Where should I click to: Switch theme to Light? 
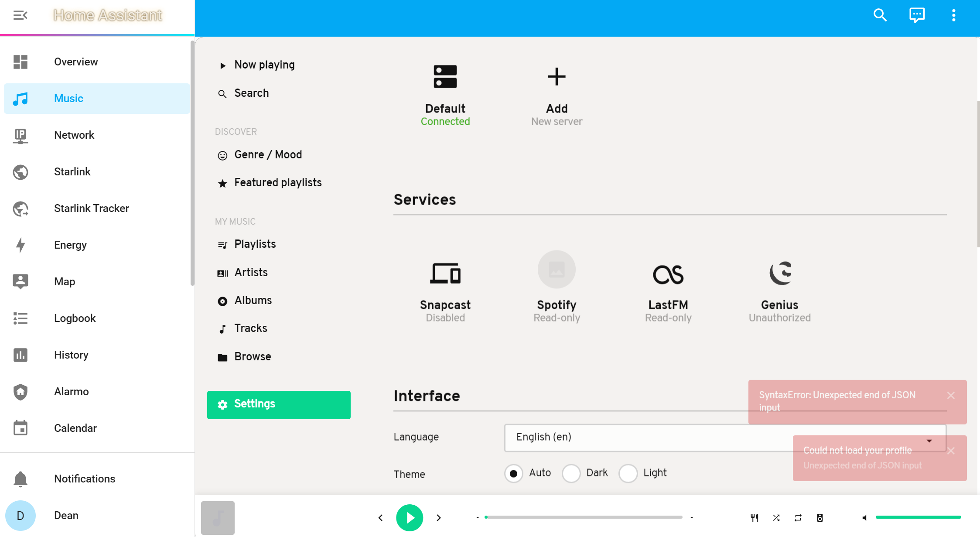pos(628,473)
